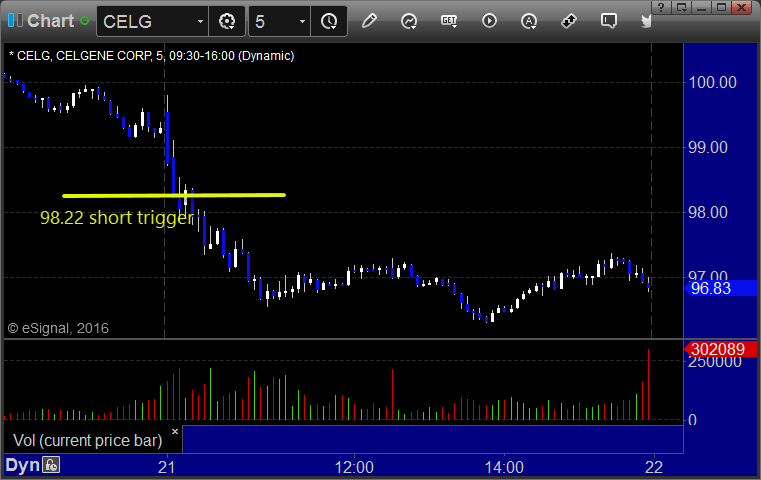761x480 pixels.
Task: Open the studies chart-line icon
Action: [409, 21]
